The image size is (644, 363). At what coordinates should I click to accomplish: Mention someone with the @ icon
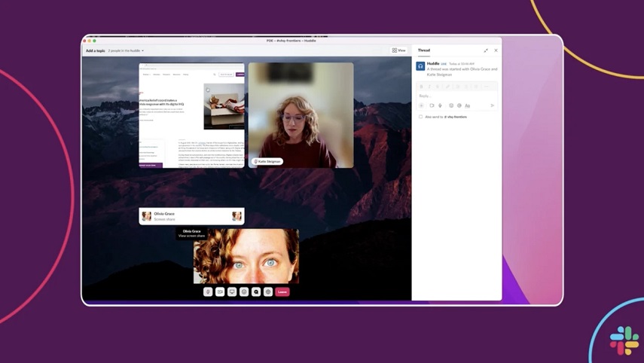[459, 105]
